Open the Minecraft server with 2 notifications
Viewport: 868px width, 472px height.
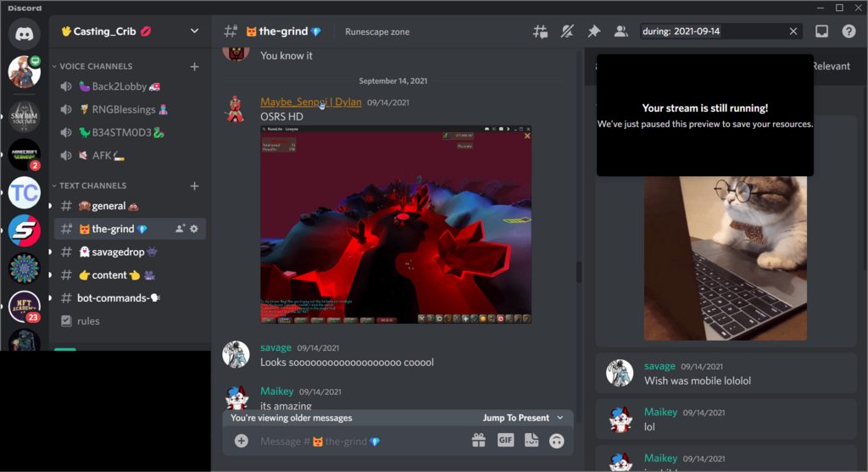click(x=25, y=154)
